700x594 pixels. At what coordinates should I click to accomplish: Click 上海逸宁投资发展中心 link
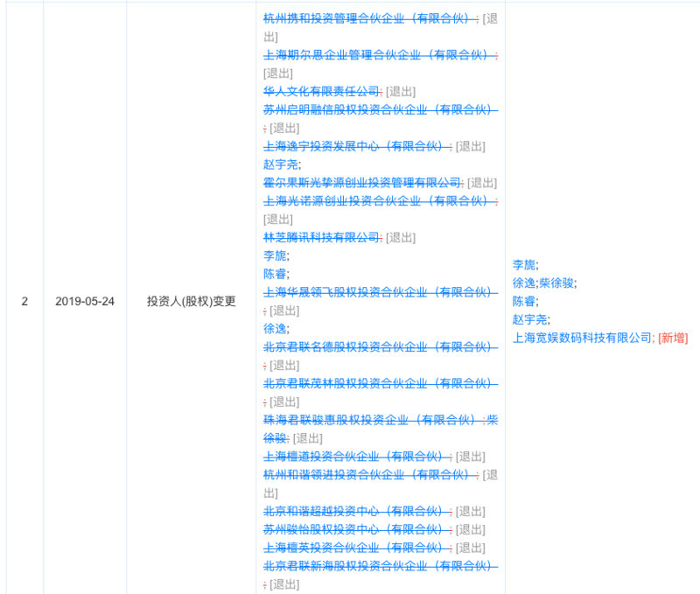click(356, 146)
